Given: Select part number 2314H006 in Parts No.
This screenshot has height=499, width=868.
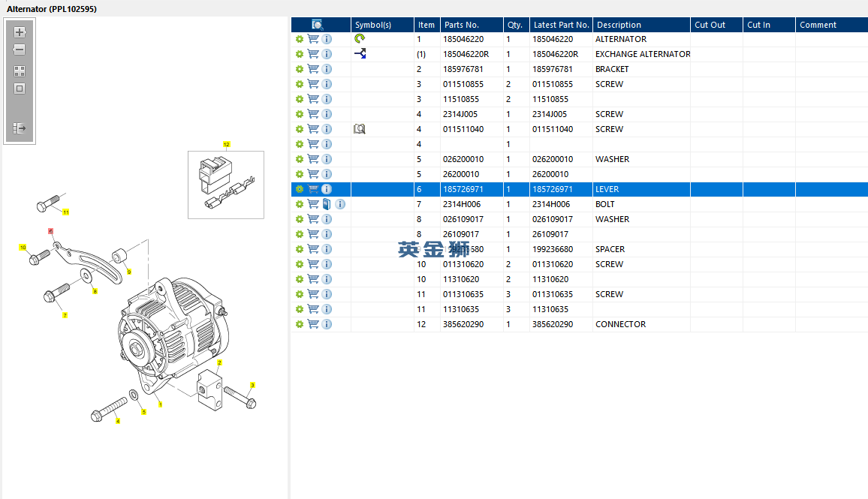Looking at the screenshot, I should (462, 204).
